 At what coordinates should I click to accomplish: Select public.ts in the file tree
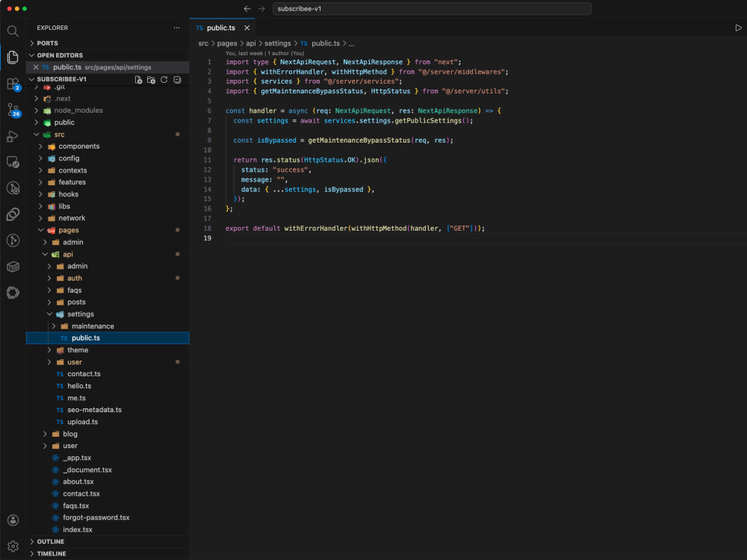coord(108,337)
